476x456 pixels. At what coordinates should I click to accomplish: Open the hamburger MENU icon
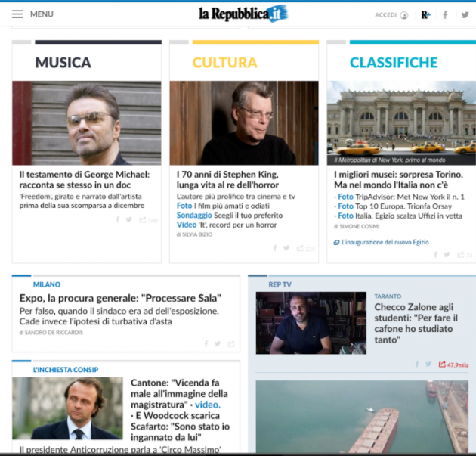(x=17, y=14)
